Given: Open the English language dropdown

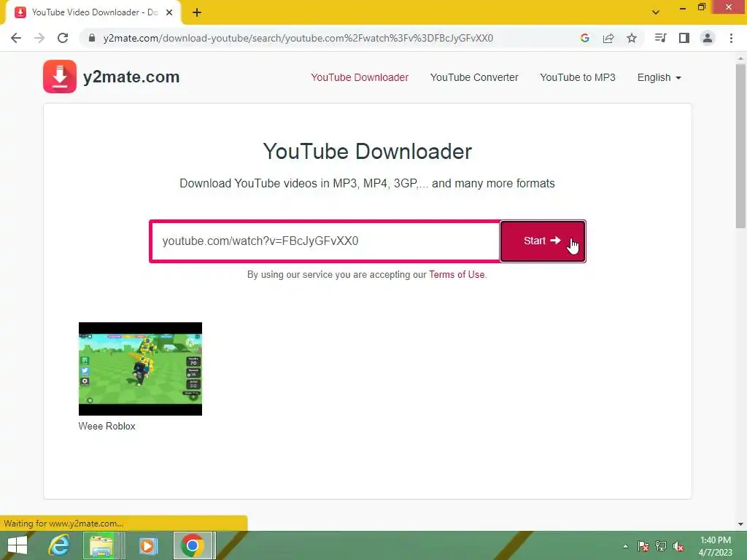Looking at the screenshot, I should [659, 77].
